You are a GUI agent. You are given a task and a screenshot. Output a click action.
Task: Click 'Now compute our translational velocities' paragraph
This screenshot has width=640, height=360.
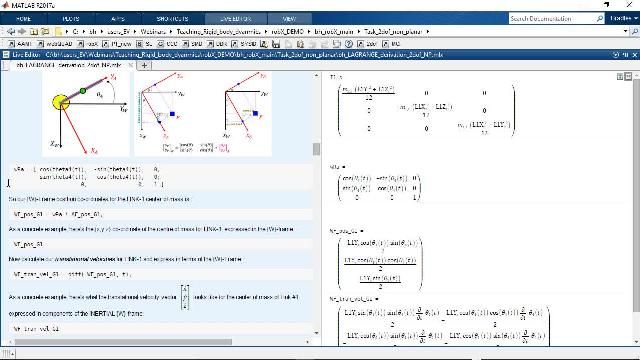(x=125, y=259)
